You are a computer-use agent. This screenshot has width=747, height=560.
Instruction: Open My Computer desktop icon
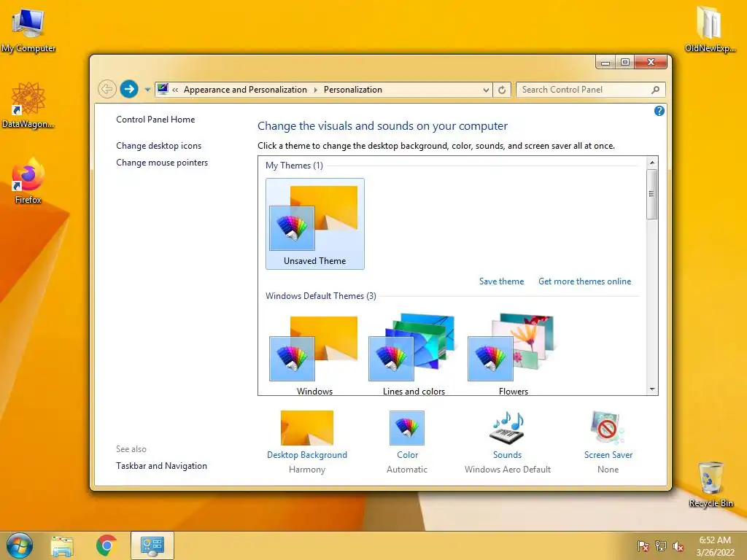28,30
